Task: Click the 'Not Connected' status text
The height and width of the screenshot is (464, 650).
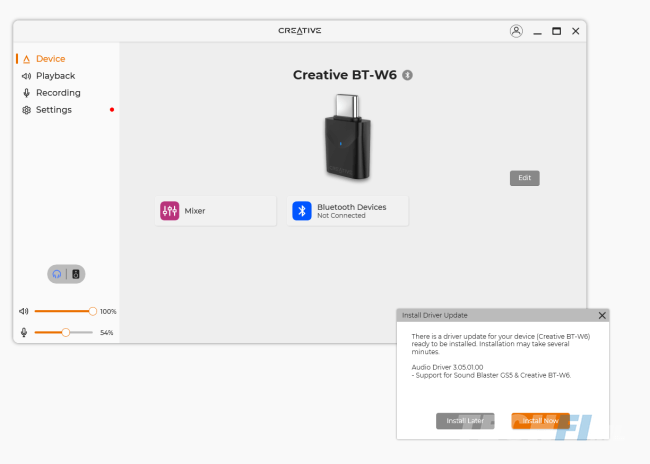Action: 341,216
